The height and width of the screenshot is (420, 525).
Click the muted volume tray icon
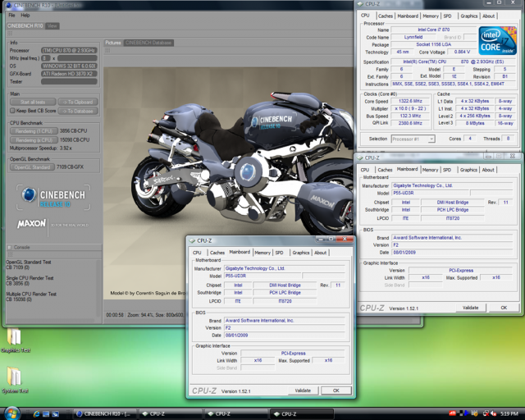tap(494, 413)
